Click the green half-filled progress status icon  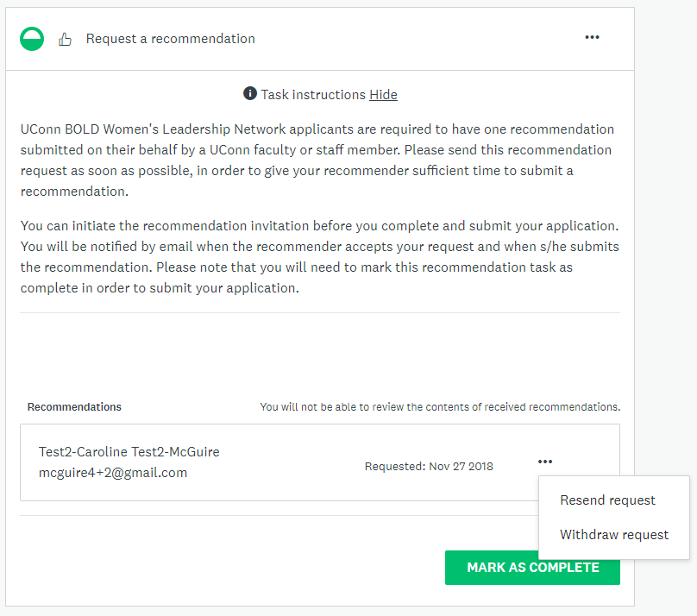click(x=32, y=39)
